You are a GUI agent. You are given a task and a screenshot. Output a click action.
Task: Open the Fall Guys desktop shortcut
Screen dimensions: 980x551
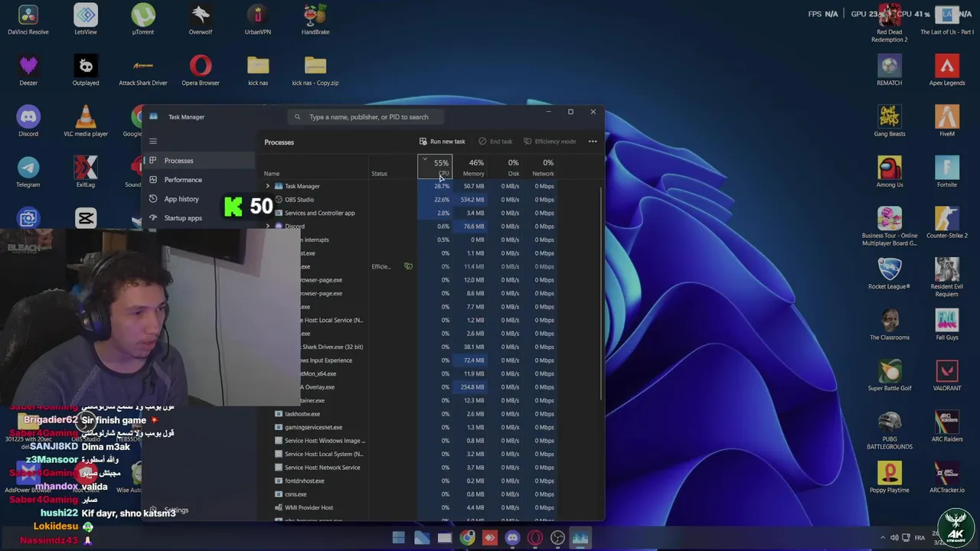947,324
